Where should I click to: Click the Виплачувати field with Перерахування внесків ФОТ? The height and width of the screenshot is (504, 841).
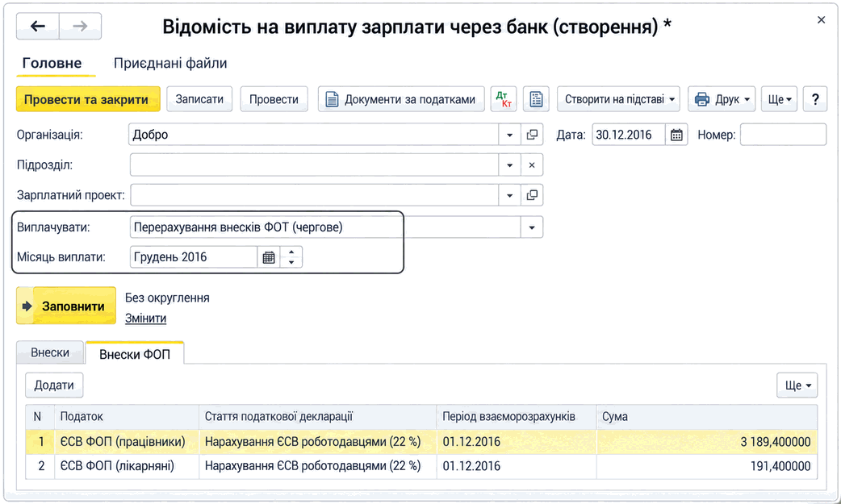325,227
